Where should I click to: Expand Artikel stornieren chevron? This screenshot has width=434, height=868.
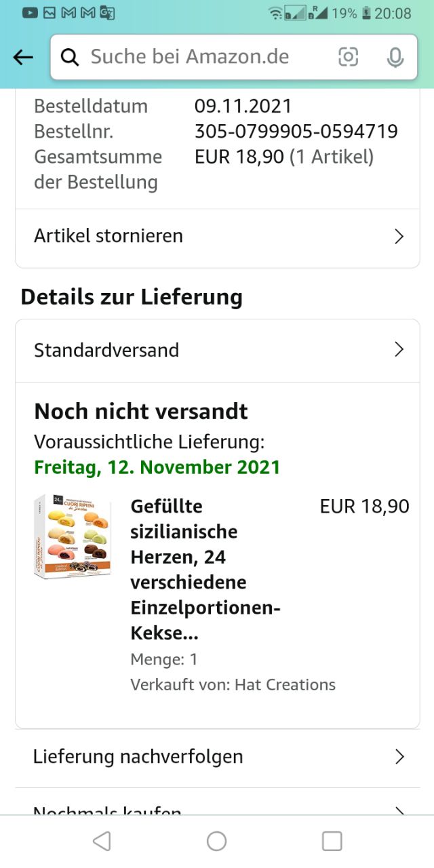point(399,237)
